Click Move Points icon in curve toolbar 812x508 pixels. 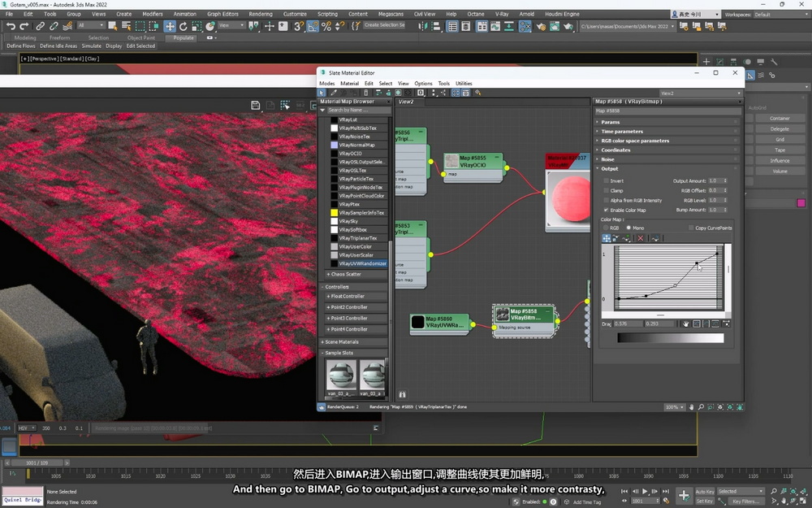click(x=607, y=238)
